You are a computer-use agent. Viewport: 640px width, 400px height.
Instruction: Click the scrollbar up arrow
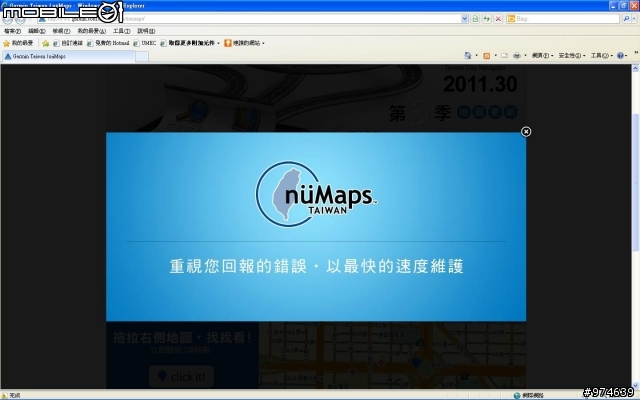pyautogui.click(x=636, y=68)
